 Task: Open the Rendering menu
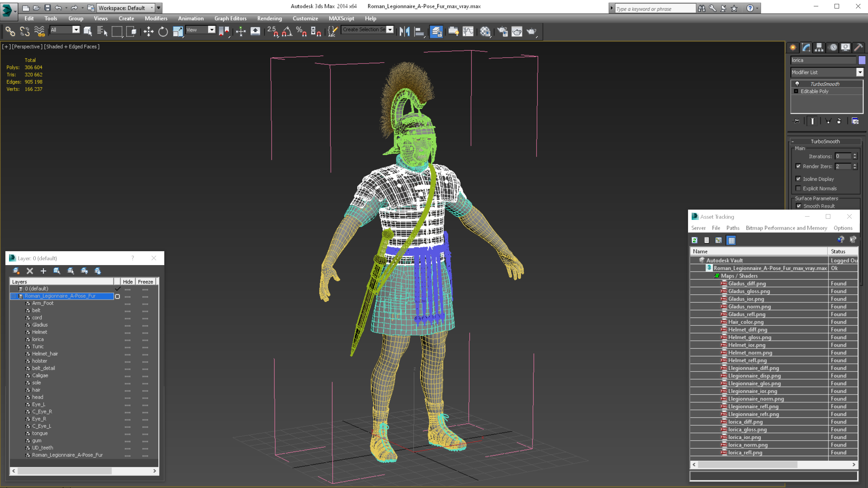coord(269,18)
